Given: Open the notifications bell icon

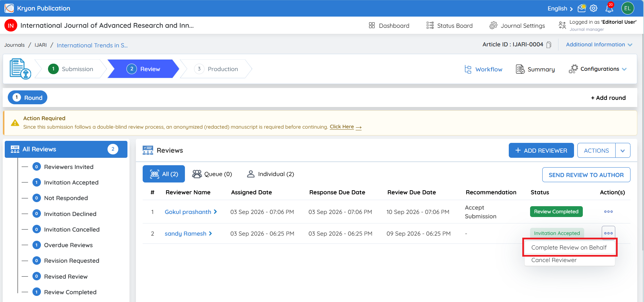Looking at the screenshot, I should pyautogui.click(x=609, y=8).
